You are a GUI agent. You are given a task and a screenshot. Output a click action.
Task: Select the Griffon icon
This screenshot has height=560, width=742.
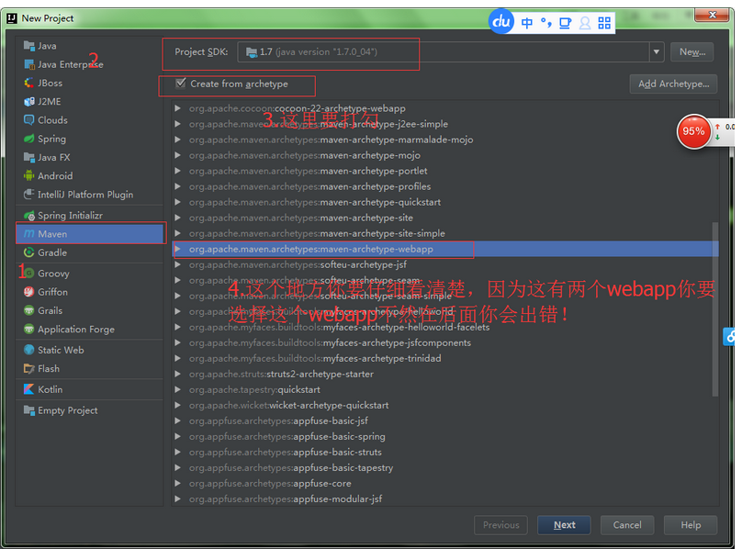coord(28,292)
